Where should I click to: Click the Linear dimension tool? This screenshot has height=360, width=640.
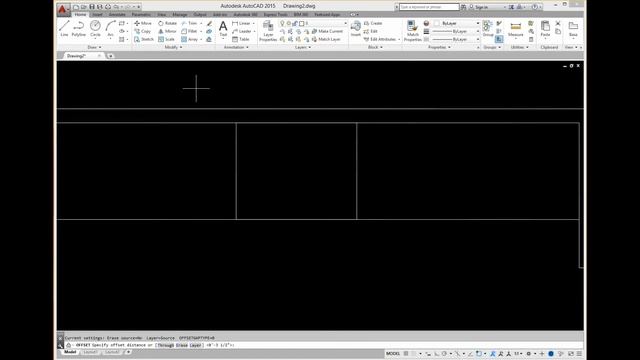coord(241,23)
